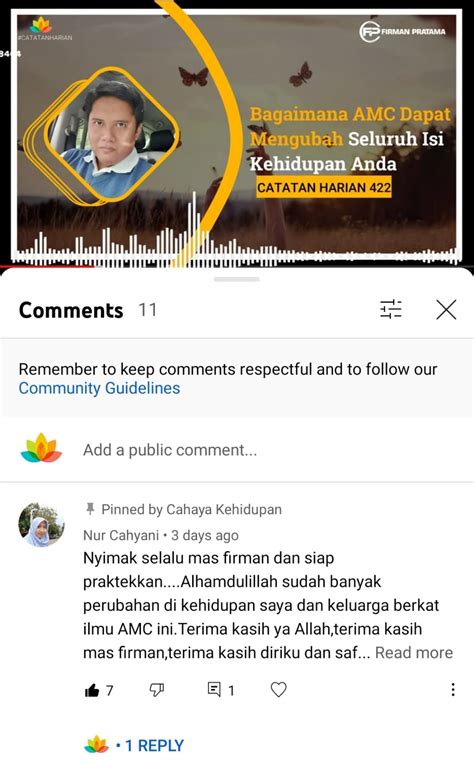The width and height of the screenshot is (474, 774).
Task: Like Nur Cahyani's pinned comment
Action: click(92, 690)
